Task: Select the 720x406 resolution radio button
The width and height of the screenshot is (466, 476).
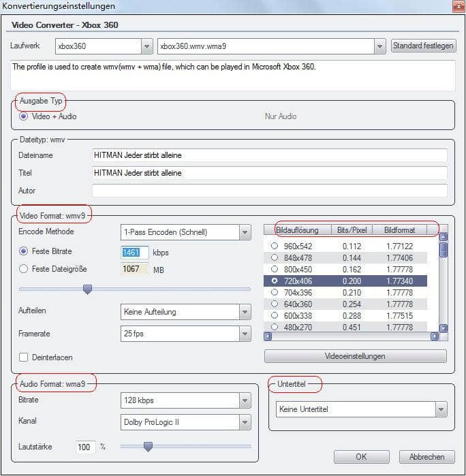Action: [275, 281]
